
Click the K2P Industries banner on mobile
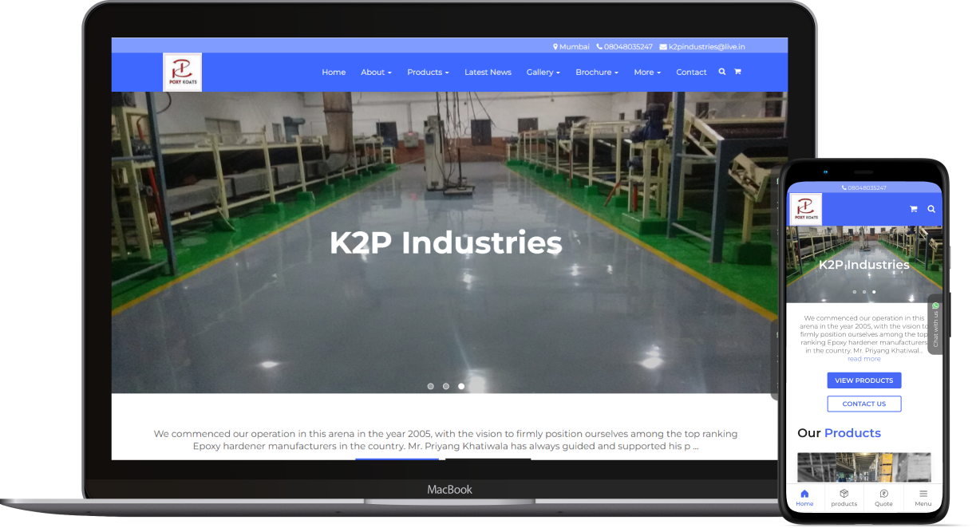864,265
